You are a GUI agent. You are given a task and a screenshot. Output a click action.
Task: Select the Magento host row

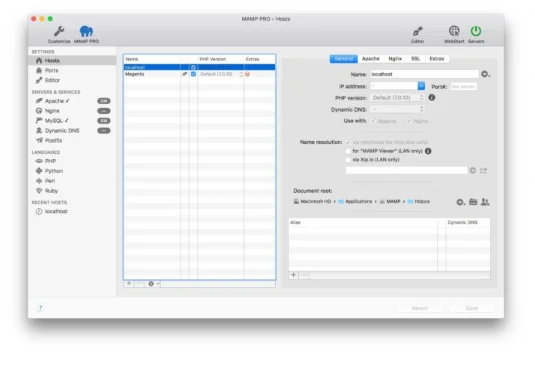click(x=199, y=74)
